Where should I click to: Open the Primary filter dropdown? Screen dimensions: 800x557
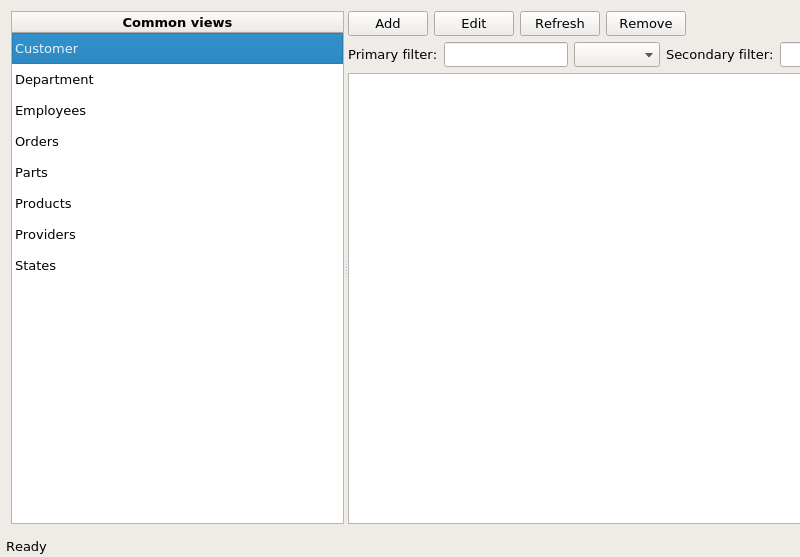click(617, 55)
